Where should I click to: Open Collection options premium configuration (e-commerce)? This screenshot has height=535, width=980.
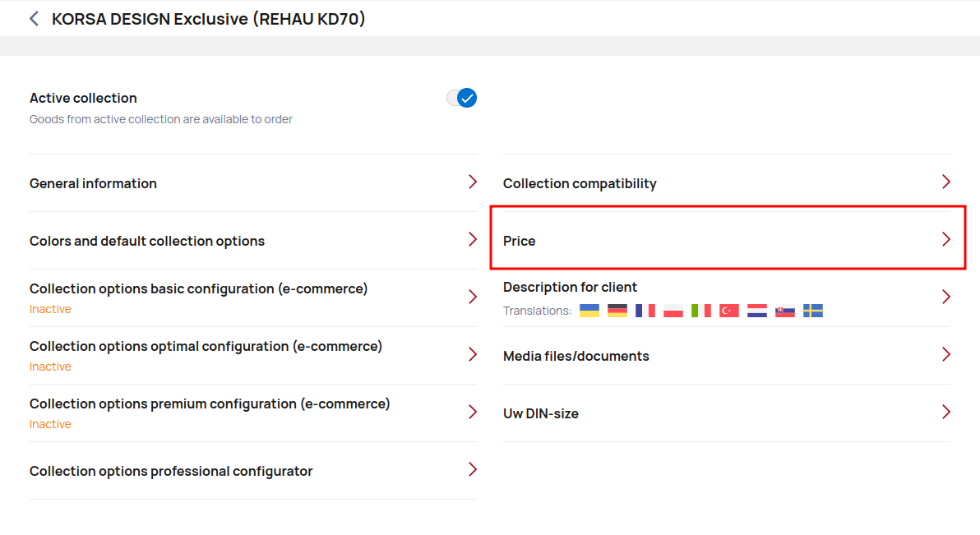[x=252, y=413]
